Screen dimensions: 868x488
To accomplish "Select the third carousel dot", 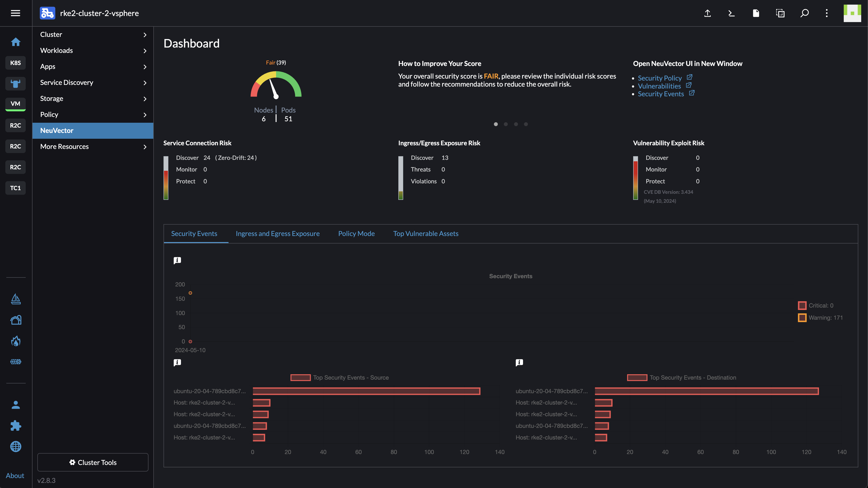I will pyautogui.click(x=516, y=124).
